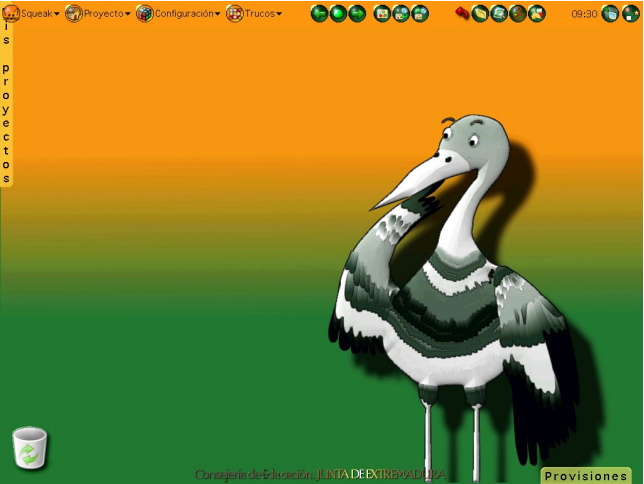The height and width of the screenshot is (484, 644).
Task: Click the yellow star icon in toolbar
Action: click(x=537, y=13)
